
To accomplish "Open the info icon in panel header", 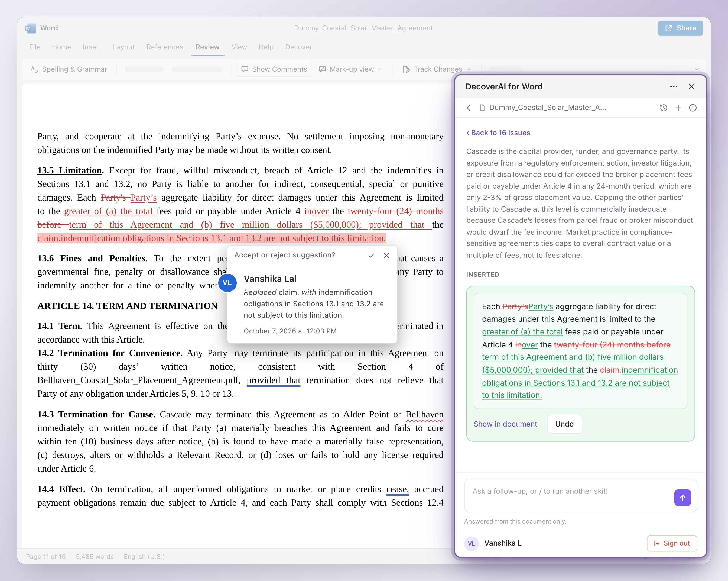I will (693, 108).
